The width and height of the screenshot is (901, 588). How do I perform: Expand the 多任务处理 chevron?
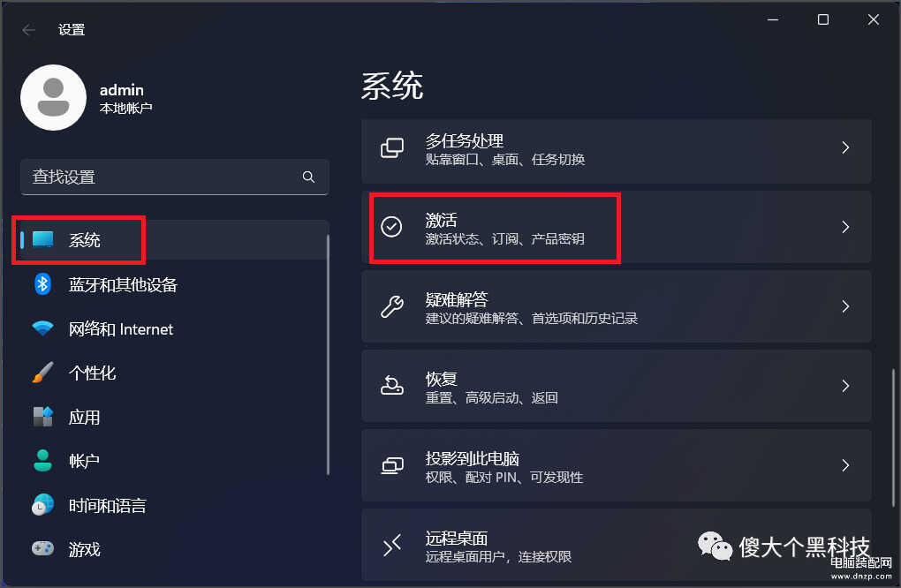click(845, 147)
